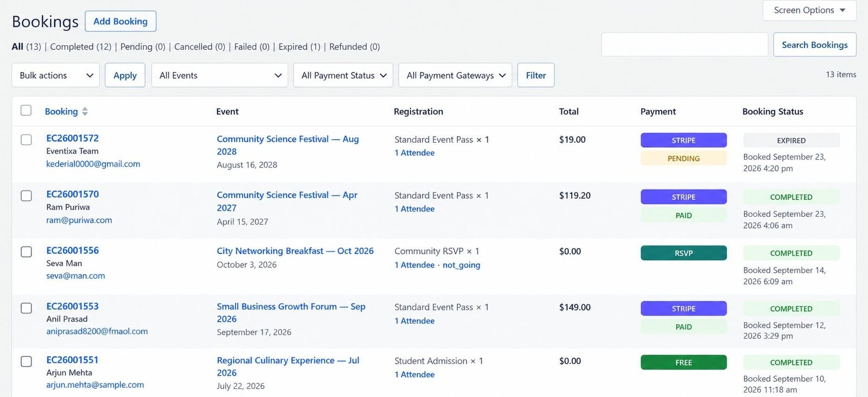
Task: Open booking EC26001553
Action: pos(72,306)
